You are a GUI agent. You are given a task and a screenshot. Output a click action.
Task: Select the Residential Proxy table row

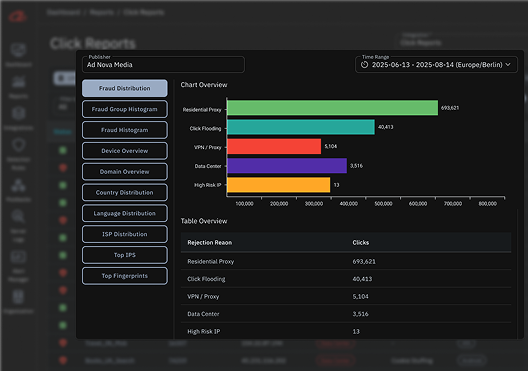pyautogui.click(x=346, y=262)
